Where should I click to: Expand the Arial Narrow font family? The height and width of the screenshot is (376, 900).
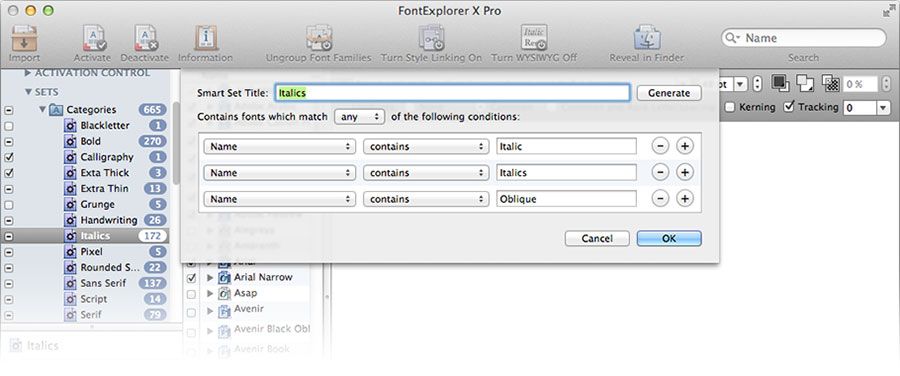click(210, 278)
